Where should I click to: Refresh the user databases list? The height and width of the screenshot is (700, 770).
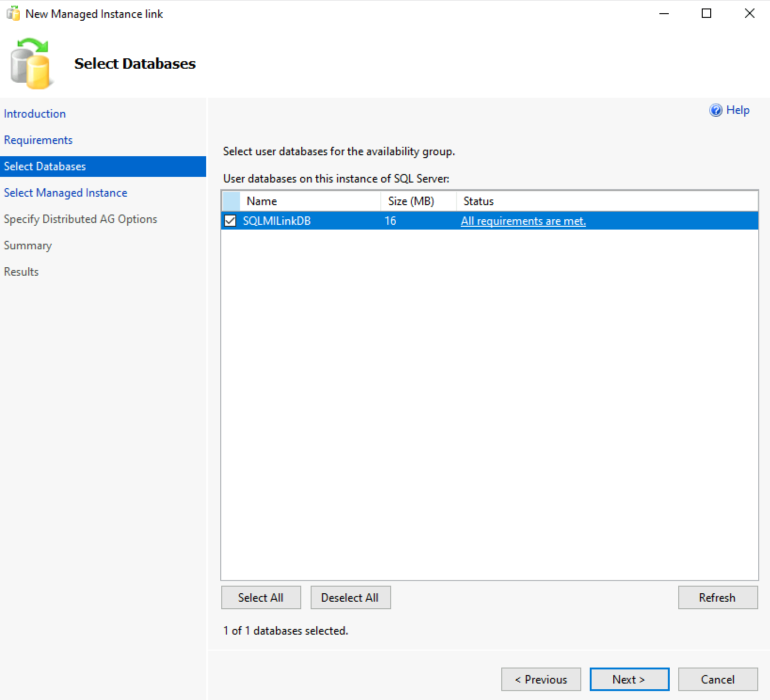tap(717, 597)
